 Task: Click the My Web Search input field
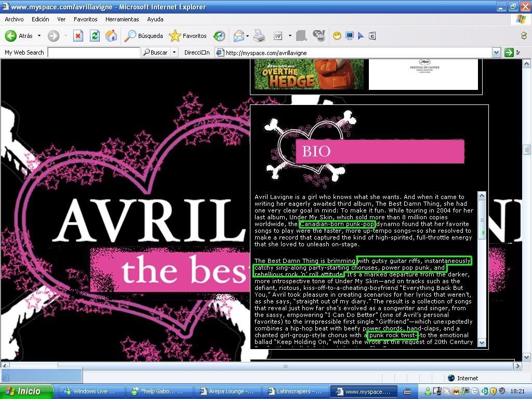94,52
